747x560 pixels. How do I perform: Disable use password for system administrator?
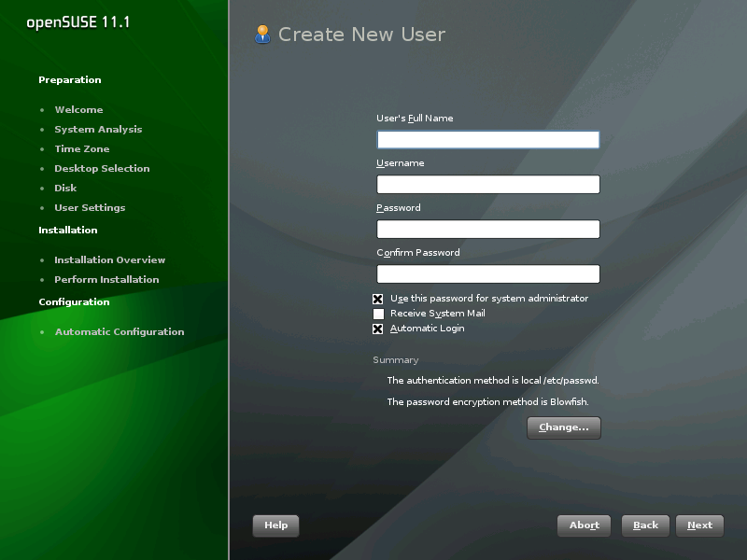pyautogui.click(x=378, y=300)
